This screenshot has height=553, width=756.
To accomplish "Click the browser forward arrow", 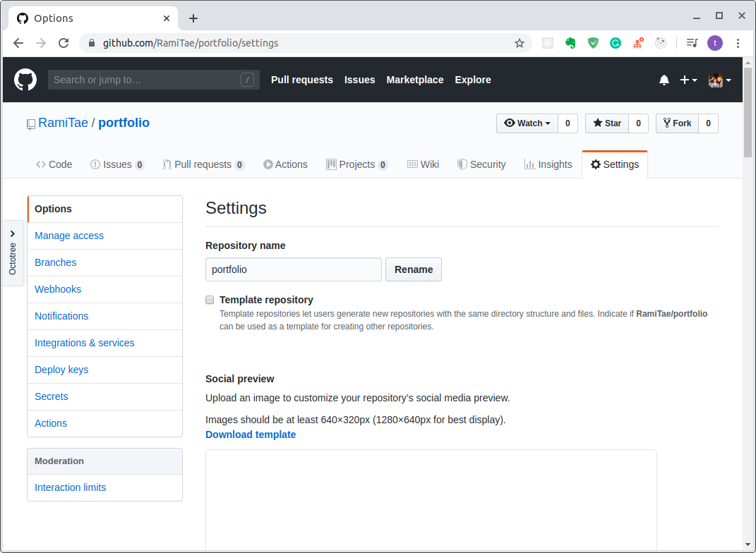I will tap(41, 43).
